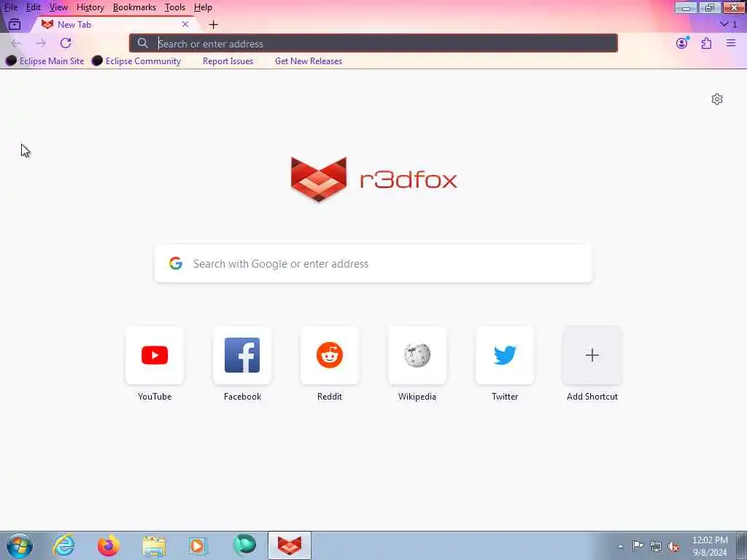Select the r3dfox taskbar button
The width and height of the screenshot is (747, 560).
point(290,545)
